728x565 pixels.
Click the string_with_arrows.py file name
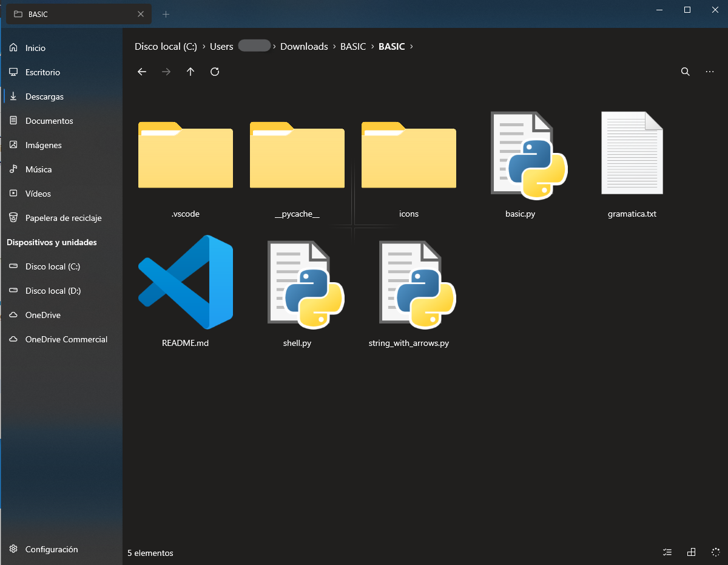409,343
